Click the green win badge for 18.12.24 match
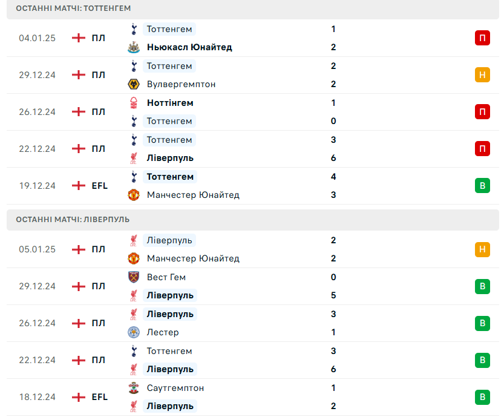 coord(482,397)
